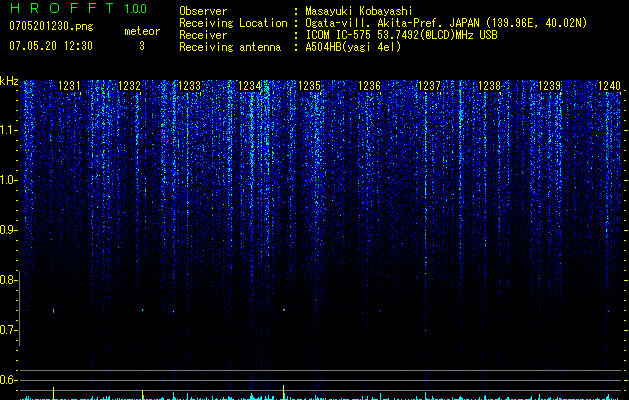Click the 1236 time marker

click(369, 86)
